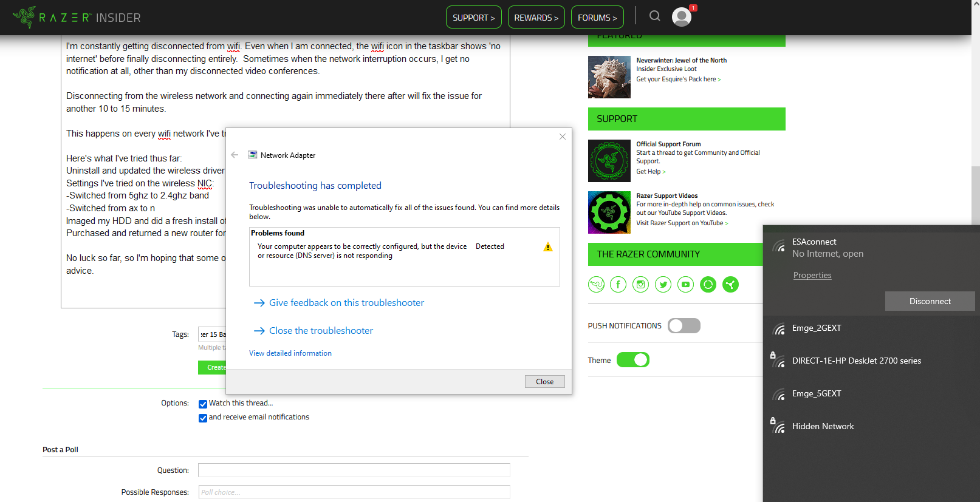Click Get your Esquire's Pack here link

679,80
